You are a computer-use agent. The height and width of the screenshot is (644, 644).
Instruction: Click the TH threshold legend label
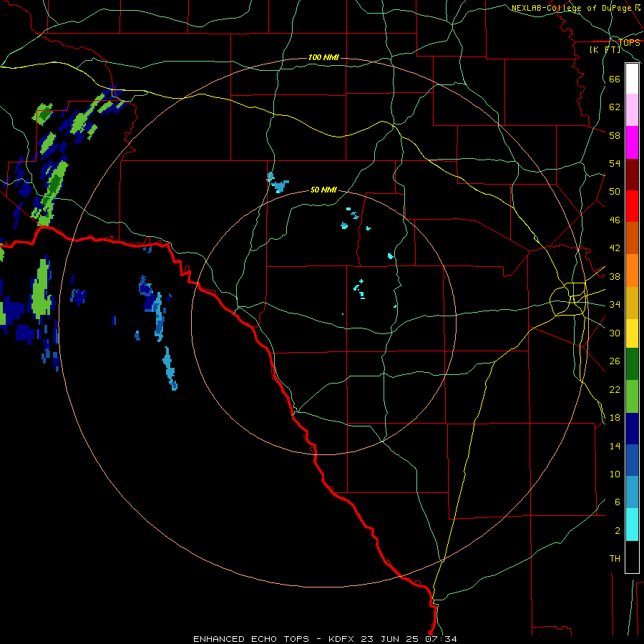615,559
